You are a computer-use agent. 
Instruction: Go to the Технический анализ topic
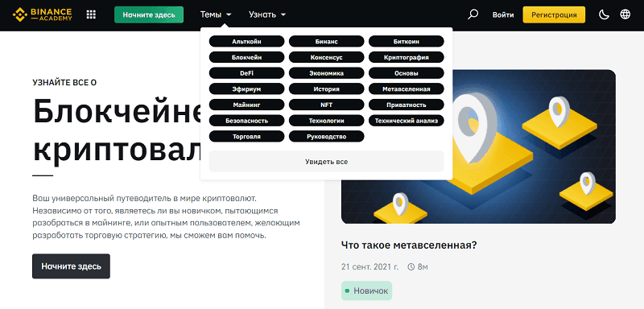407,121
